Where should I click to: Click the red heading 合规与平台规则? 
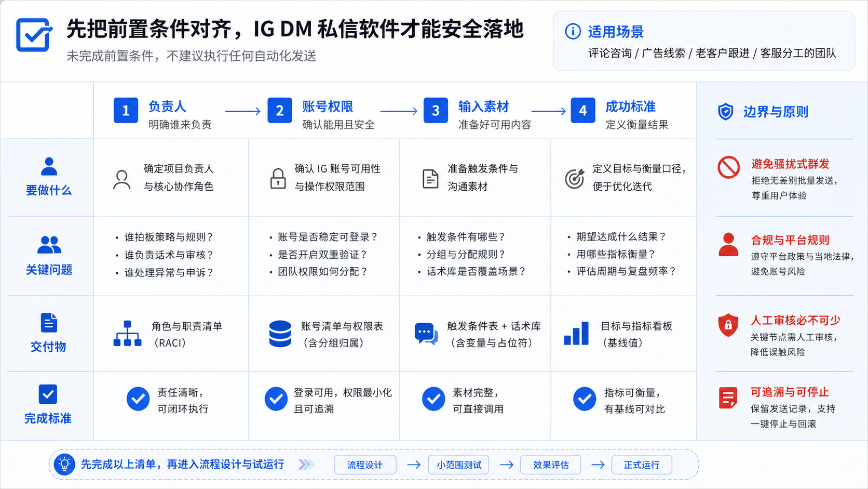pyautogui.click(x=791, y=240)
